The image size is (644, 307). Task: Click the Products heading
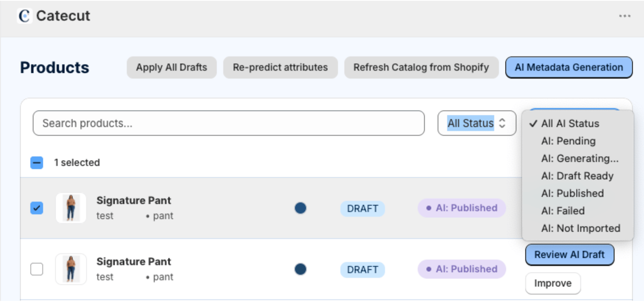click(54, 68)
